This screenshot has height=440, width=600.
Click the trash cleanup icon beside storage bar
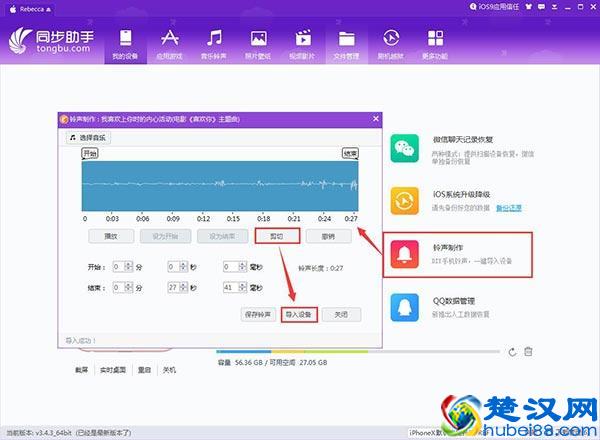pyautogui.click(x=528, y=351)
